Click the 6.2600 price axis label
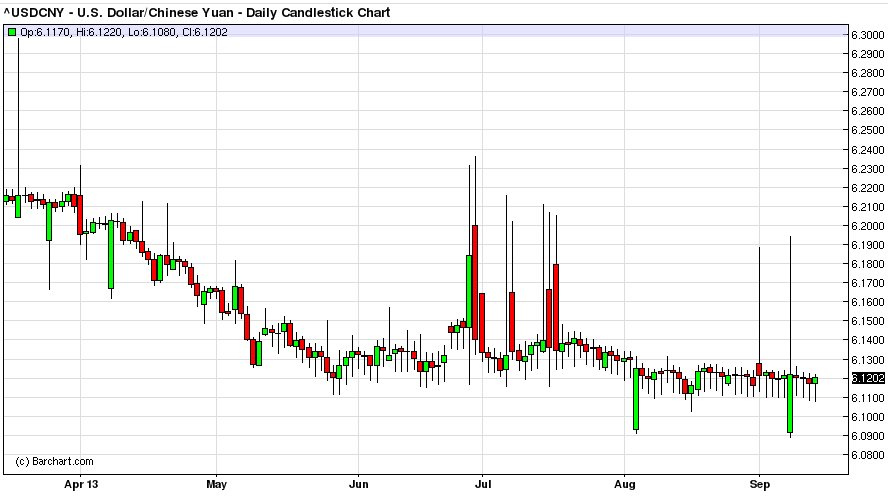 (868, 111)
